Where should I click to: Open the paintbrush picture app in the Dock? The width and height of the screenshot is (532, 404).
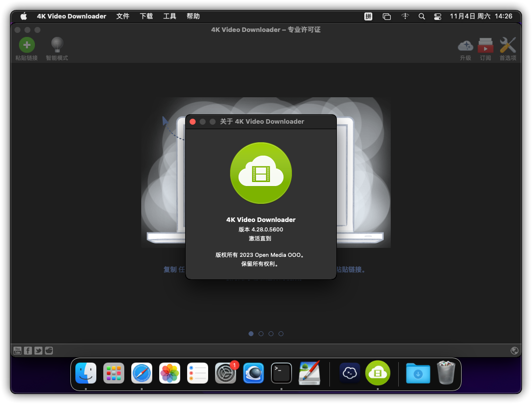(x=309, y=373)
